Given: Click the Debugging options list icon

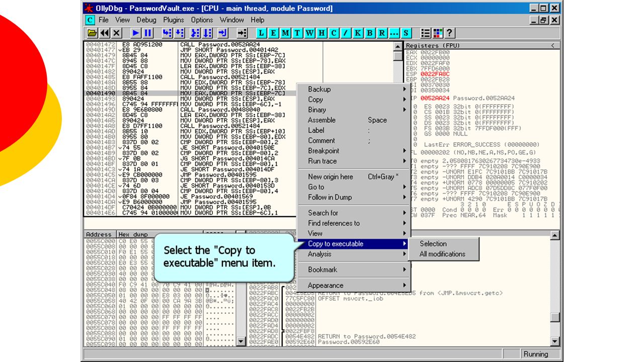Looking at the screenshot, I should click(x=426, y=33).
